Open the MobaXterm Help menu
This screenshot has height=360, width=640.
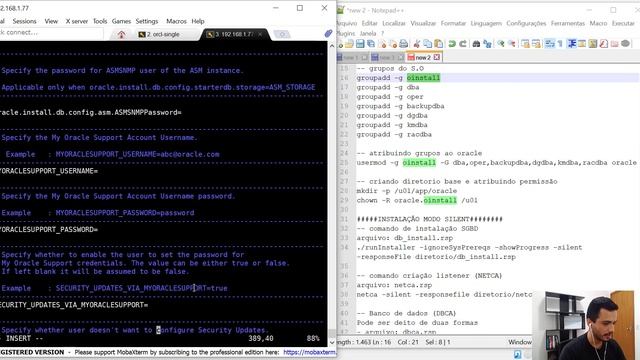198,21
